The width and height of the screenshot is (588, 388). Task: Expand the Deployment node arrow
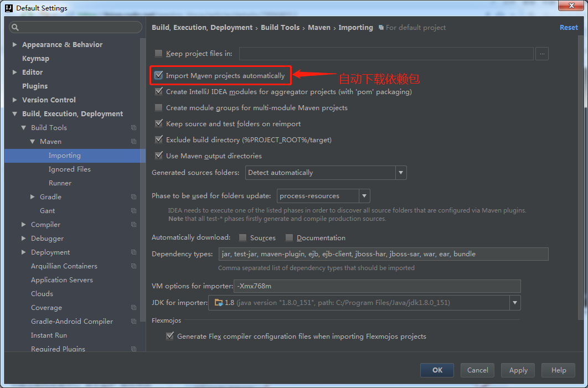pyautogui.click(x=24, y=252)
